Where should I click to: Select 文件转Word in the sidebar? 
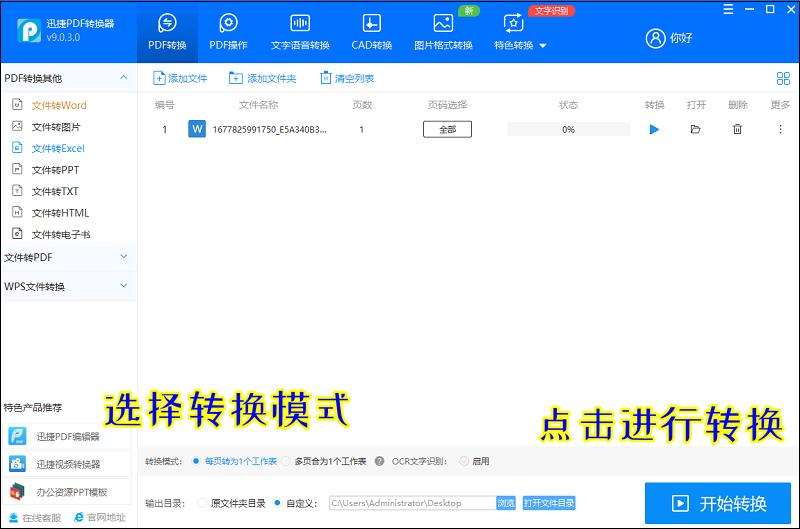(x=59, y=105)
